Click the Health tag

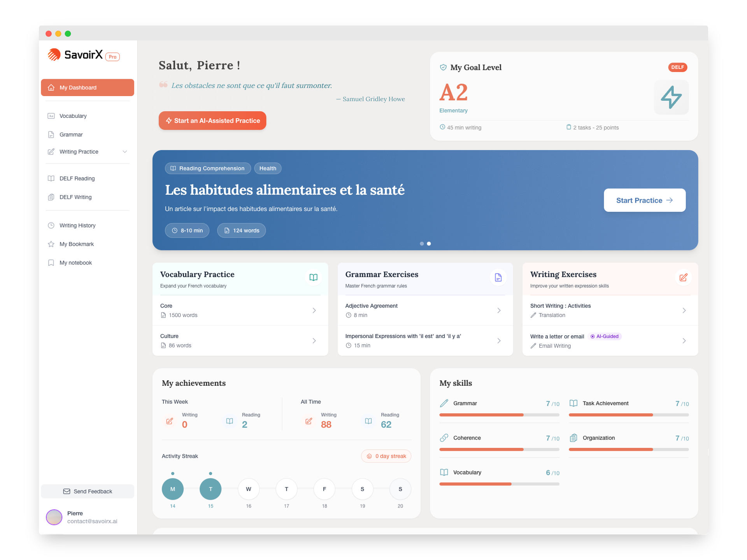(x=268, y=168)
